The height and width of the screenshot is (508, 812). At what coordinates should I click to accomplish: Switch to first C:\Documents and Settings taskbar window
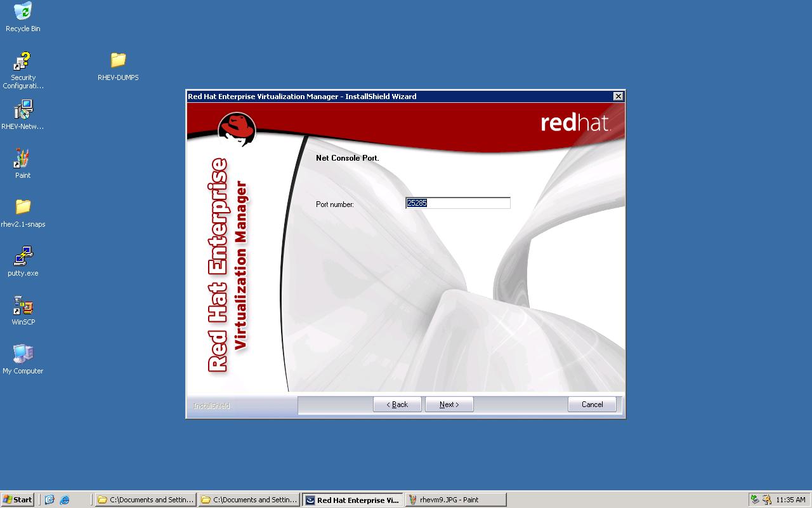tap(145, 500)
